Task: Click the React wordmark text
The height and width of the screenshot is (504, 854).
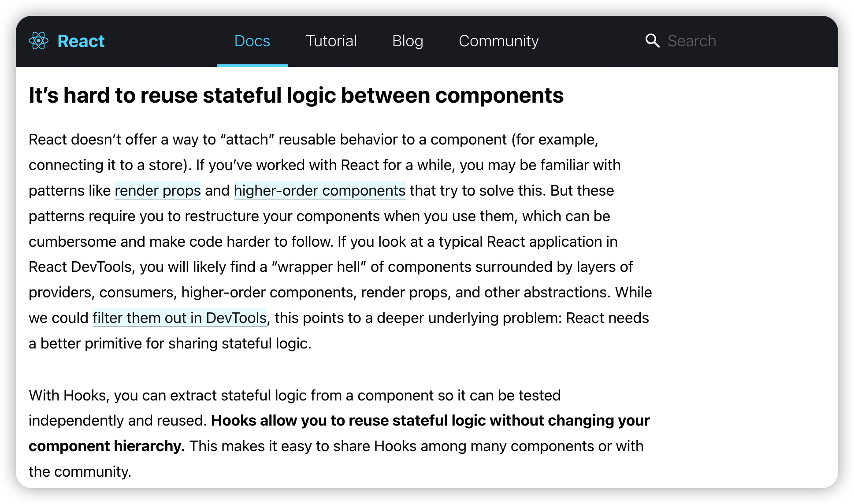Action: tap(81, 41)
